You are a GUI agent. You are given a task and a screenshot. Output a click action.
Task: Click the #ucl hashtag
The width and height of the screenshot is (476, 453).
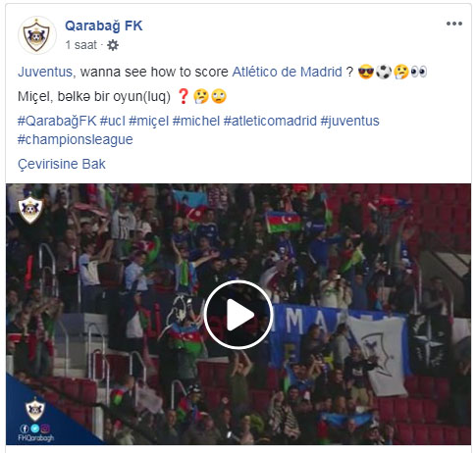click(x=113, y=122)
